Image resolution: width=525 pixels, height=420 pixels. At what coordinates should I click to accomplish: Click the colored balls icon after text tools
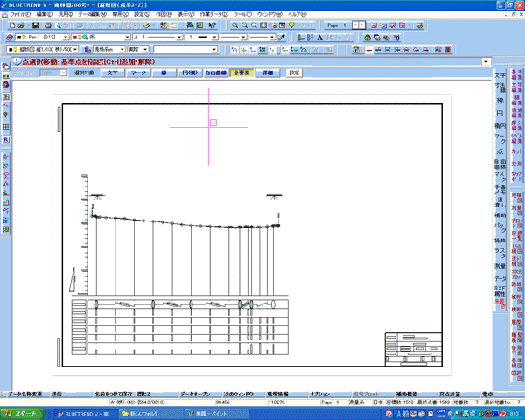pyautogui.click(x=367, y=38)
